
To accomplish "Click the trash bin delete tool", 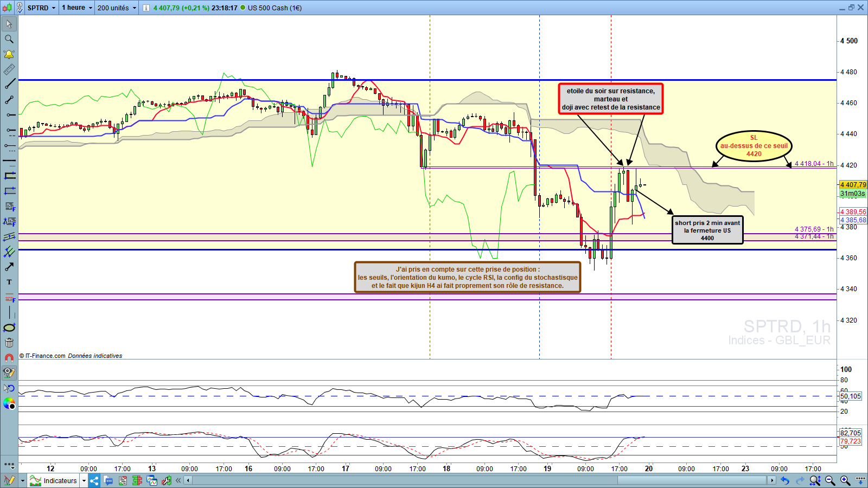I will click(x=9, y=343).
